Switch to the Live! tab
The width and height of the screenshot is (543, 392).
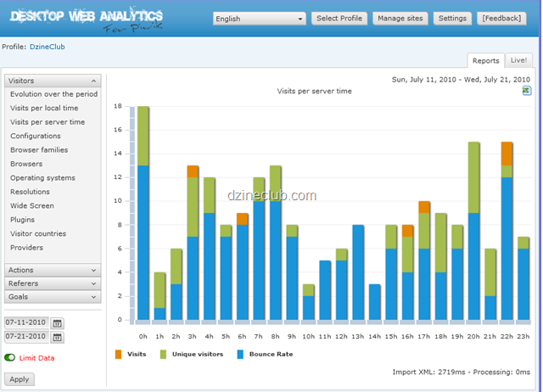point(518,60)
